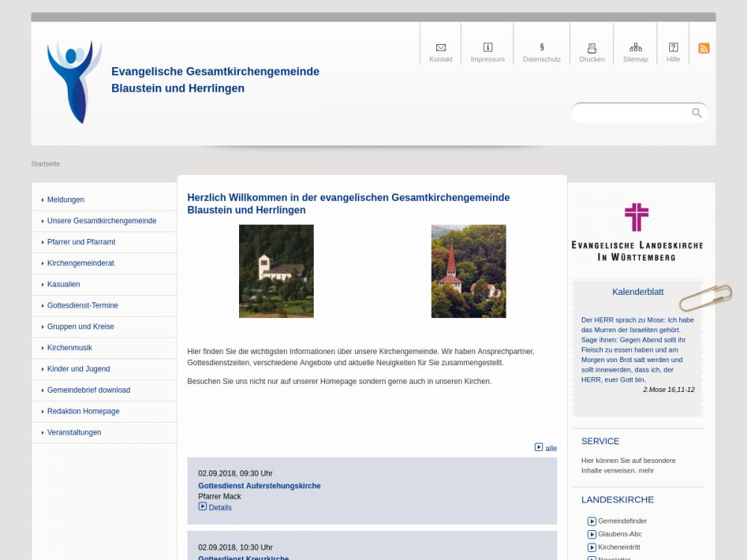Open the Evangelische Landeskirche Württemberg logo
Viewport: 747px width, 560px height.
click(636, 231)
